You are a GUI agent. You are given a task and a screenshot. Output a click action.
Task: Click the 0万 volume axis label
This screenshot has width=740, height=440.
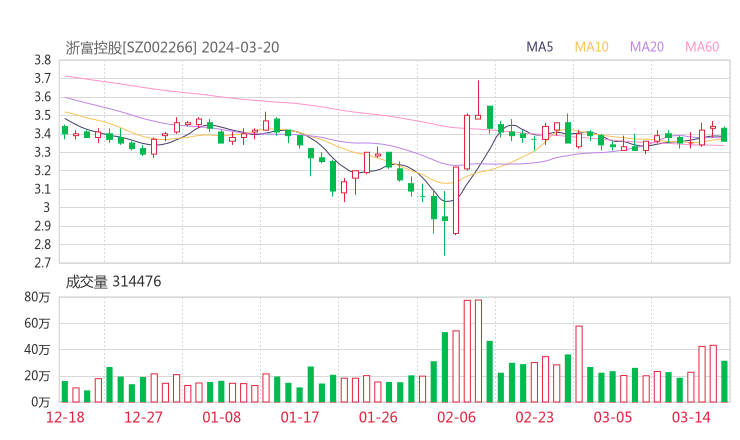coord(41,402)
